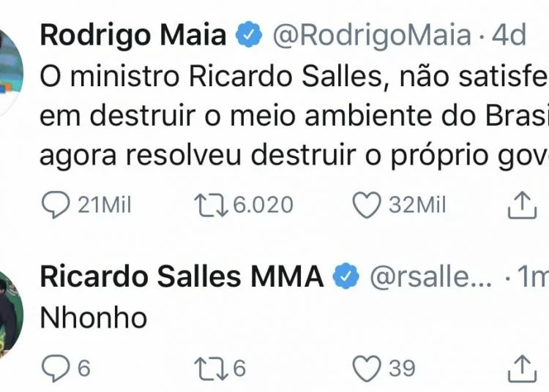Share Rodrigo Maia's tweet

(522, 205)
